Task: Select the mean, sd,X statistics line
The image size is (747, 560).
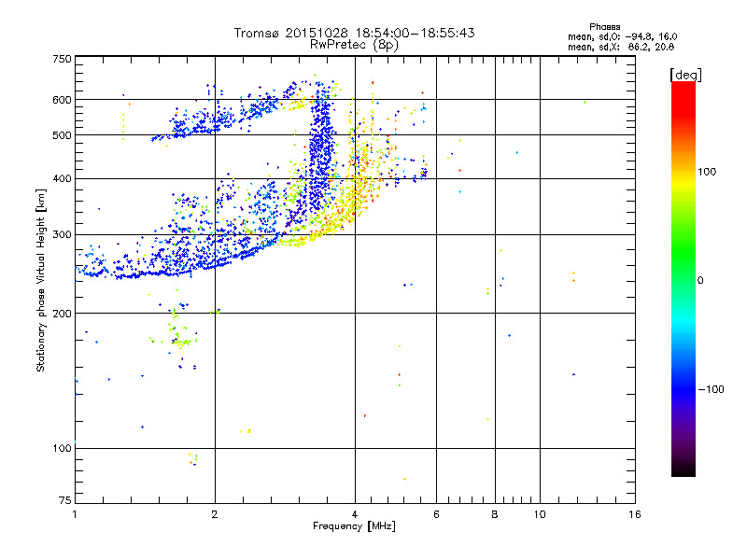Action: point(620,46)
